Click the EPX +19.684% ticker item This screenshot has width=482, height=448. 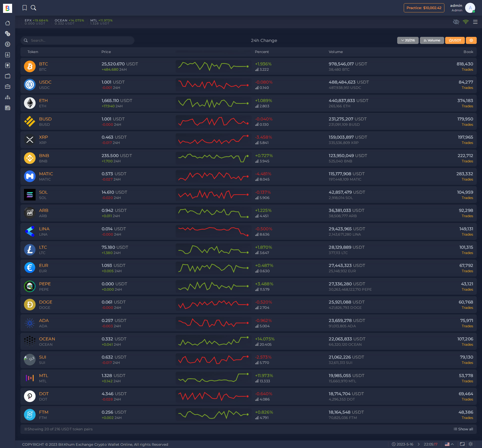coord(36,22)
